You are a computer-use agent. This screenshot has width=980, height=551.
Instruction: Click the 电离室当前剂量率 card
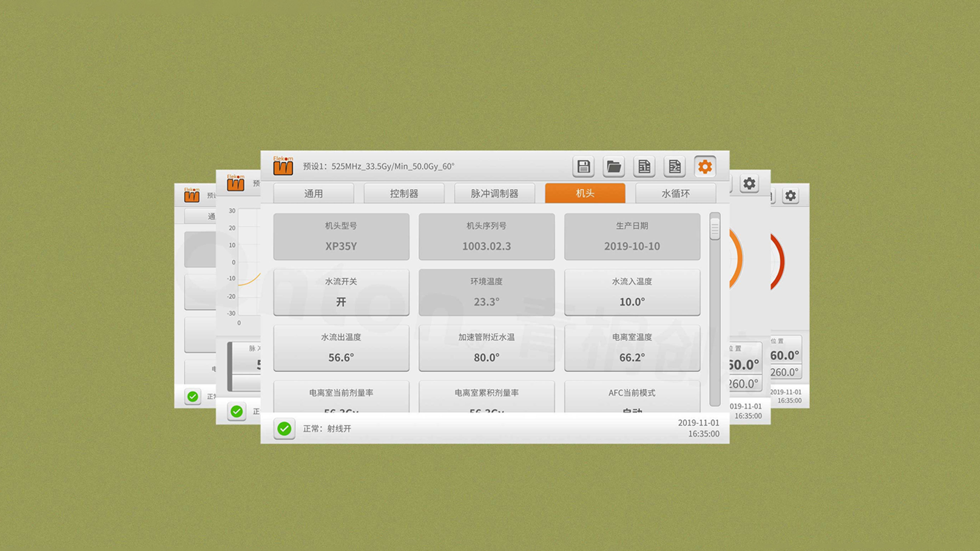tap(341, 396)
